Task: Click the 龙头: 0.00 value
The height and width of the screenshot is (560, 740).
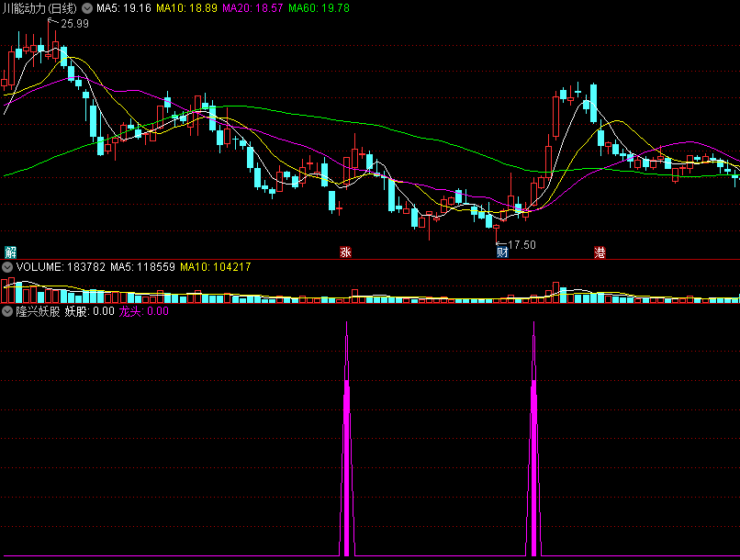Action: click(x=144, y=311)
